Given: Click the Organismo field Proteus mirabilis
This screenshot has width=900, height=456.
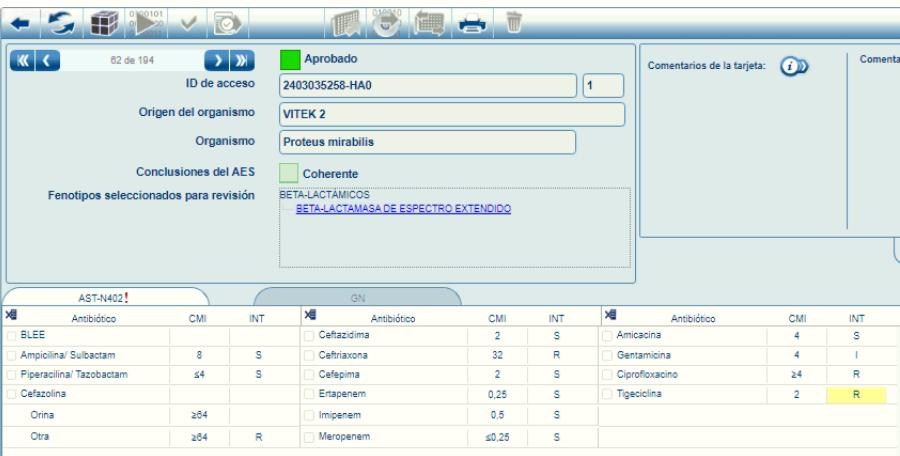Looking at the screenshot, I should click(x=427, y=142).
